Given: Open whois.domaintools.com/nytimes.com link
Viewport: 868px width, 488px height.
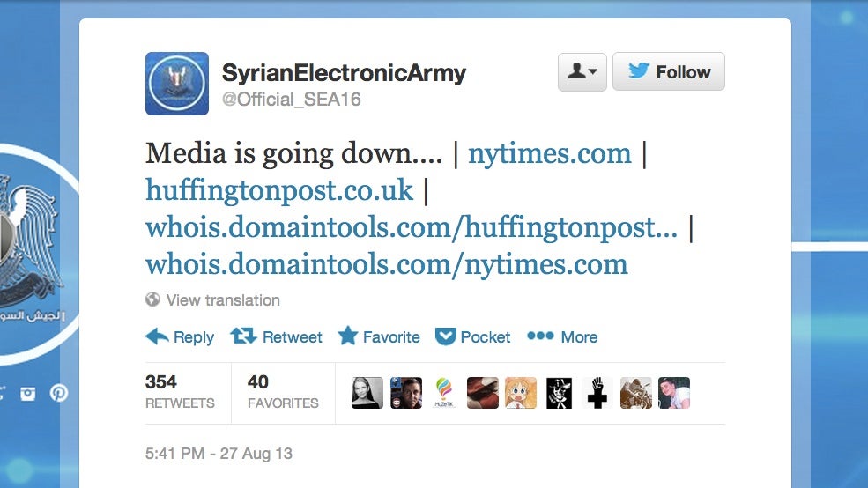Looking at the screenshot, I should click(x=386, y=264).
